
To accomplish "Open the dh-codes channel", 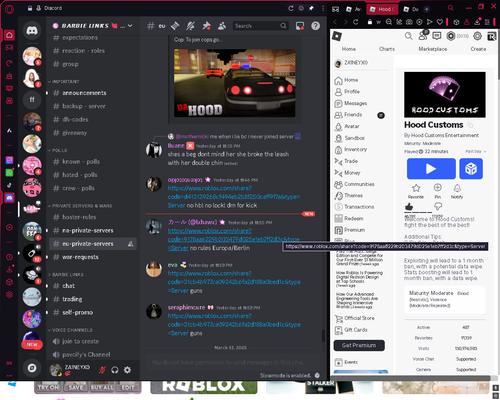I will (93, 119).
